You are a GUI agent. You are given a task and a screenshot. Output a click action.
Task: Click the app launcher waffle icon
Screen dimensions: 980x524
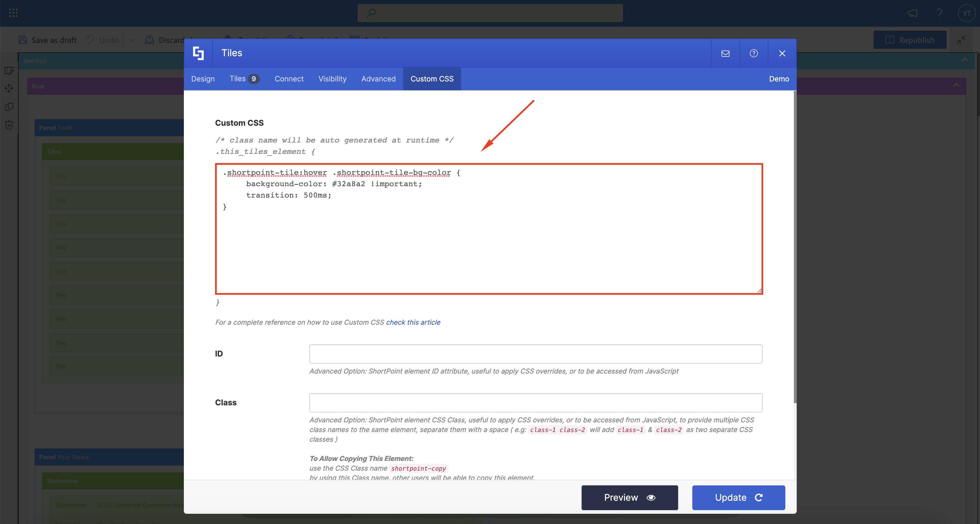coord(13,12)
